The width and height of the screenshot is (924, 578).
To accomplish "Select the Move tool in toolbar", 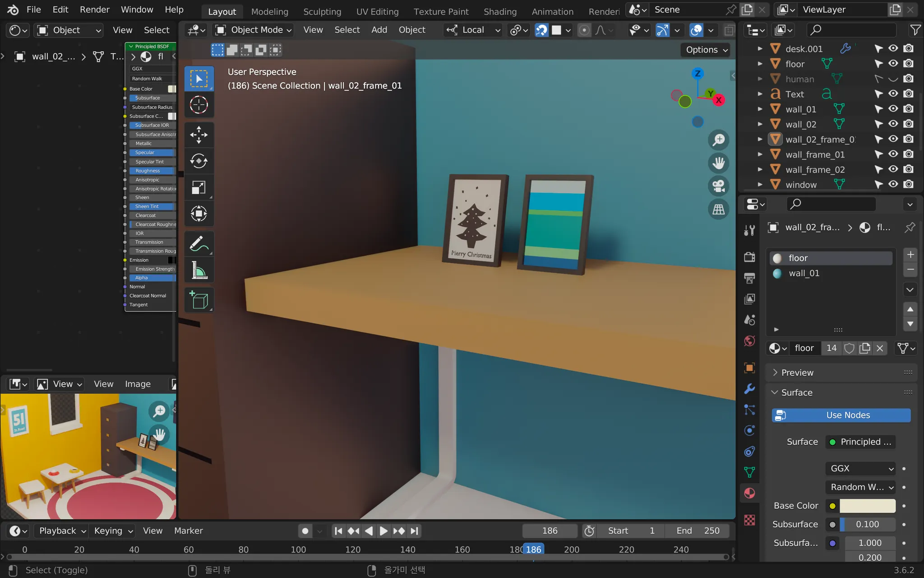I will (x=199, y=135).
